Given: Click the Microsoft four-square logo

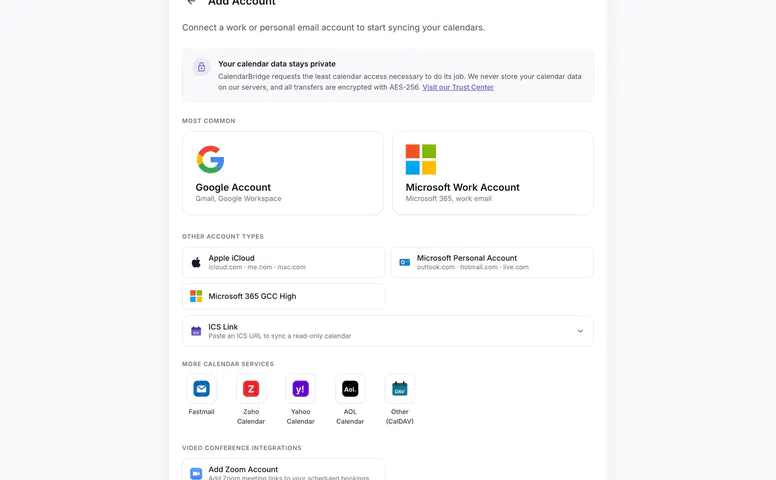Looking at the screenshot, I should click(421, 159).
